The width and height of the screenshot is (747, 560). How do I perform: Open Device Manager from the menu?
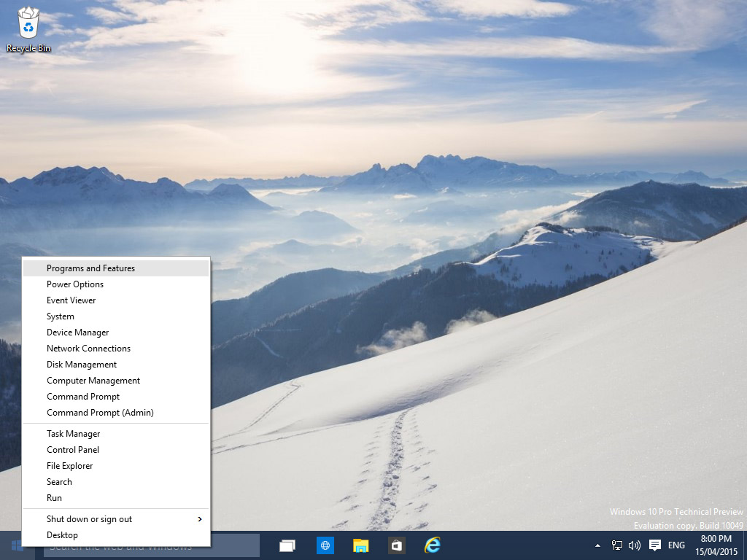[78, 332]
